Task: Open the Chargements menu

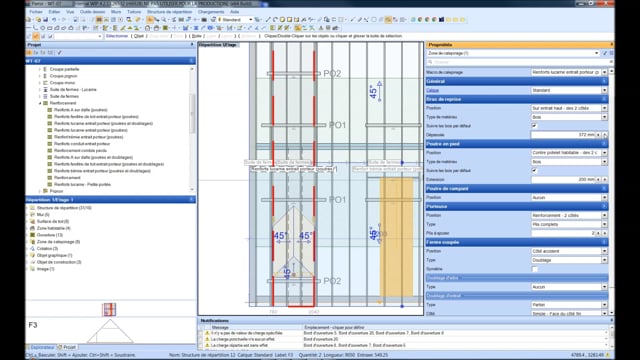Action: click(211, 12)
